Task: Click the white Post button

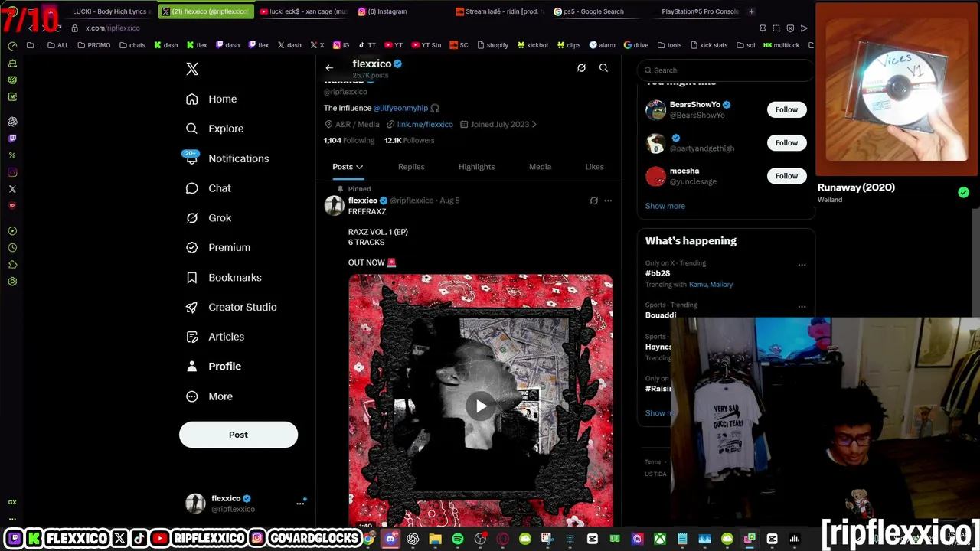Action: pyautogui.click(x=238, y=435)
